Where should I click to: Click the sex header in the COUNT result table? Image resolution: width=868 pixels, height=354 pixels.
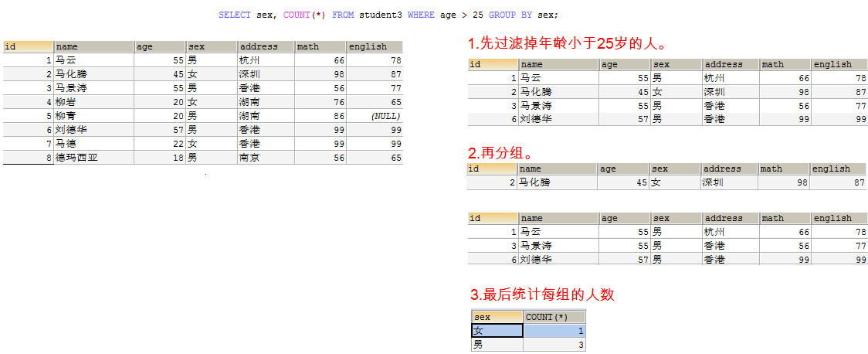(497, 317)
